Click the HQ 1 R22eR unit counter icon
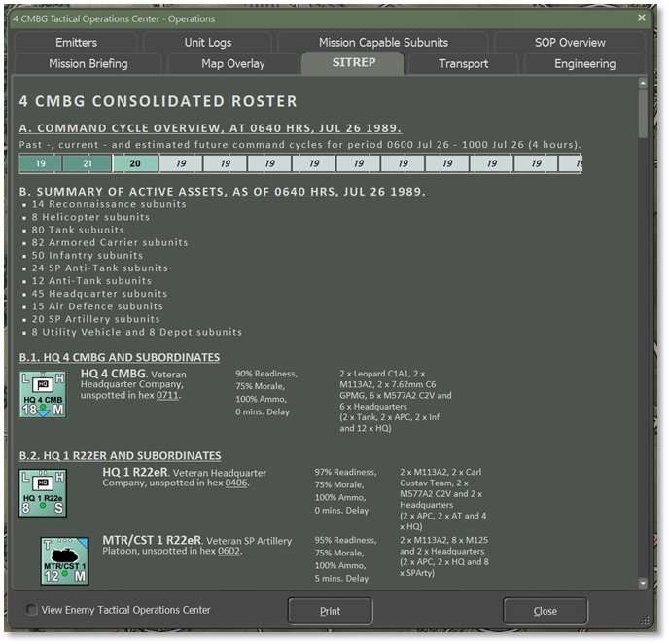Viewport: 669px width, 644px height. pyautogui.click(x=44, y=492)
